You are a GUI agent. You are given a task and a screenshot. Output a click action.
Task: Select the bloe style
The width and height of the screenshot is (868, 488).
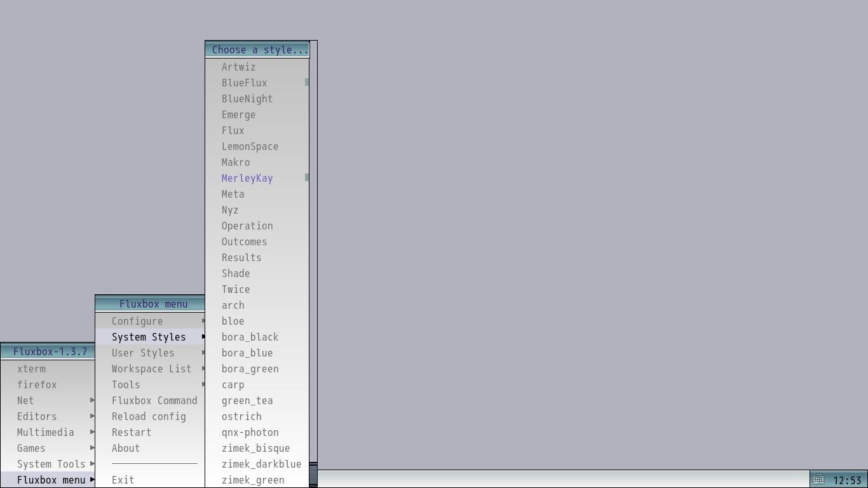click(257, 321)
